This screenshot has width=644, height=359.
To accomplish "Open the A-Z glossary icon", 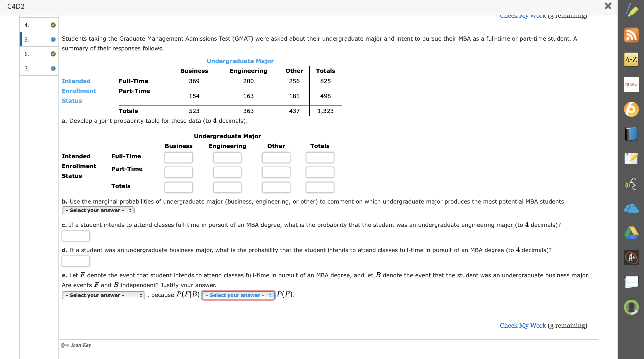I will [631, 60].
